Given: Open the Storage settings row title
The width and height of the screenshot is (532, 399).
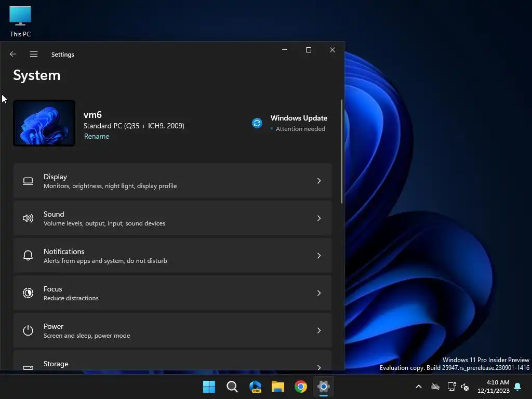Looking at the screenshot, I should [x=56, y=364].
